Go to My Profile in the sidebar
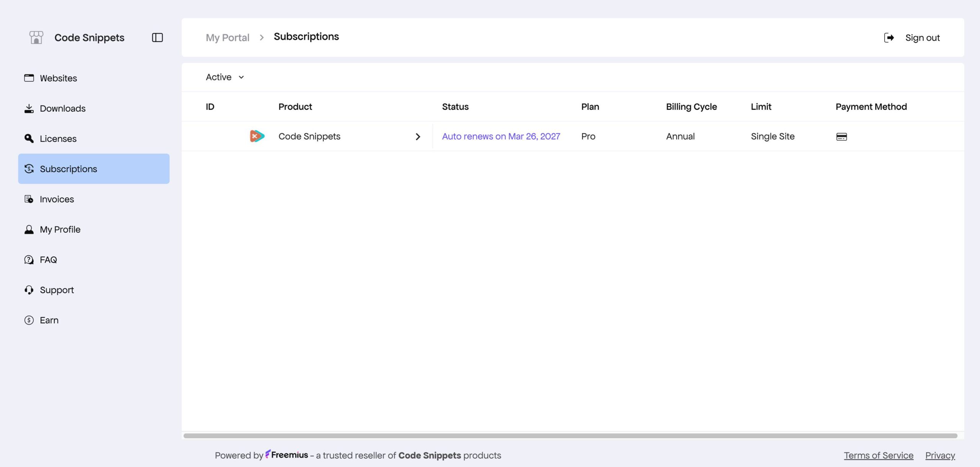This screenshot has width=980, height=467. point(60,229)
